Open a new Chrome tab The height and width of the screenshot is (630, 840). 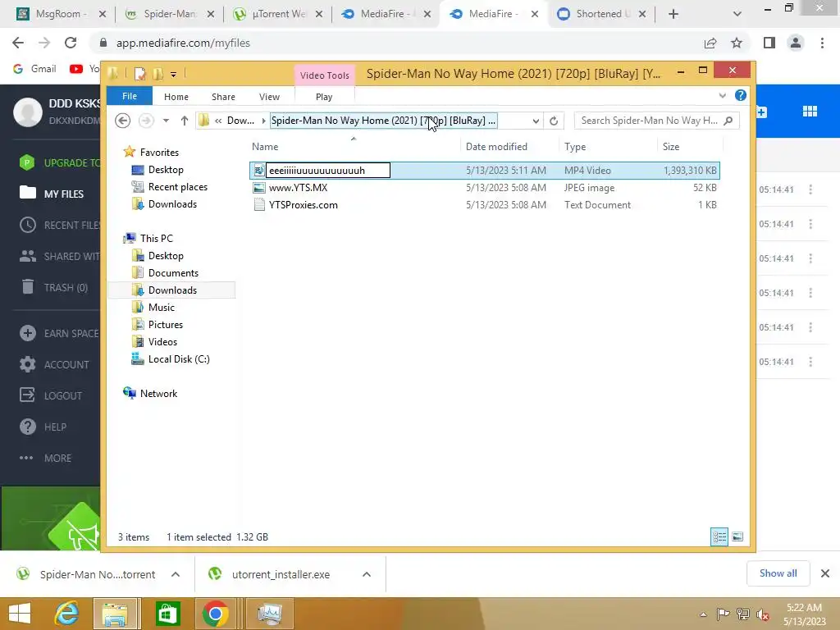pos(673,15)
